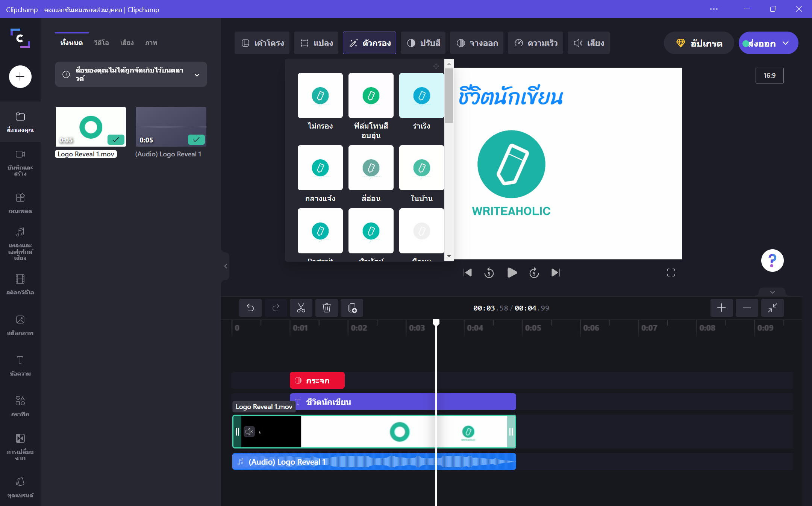This screenshot has height=506, width=812.
Task: Click the duplicate clip icon
Action: 352,308
